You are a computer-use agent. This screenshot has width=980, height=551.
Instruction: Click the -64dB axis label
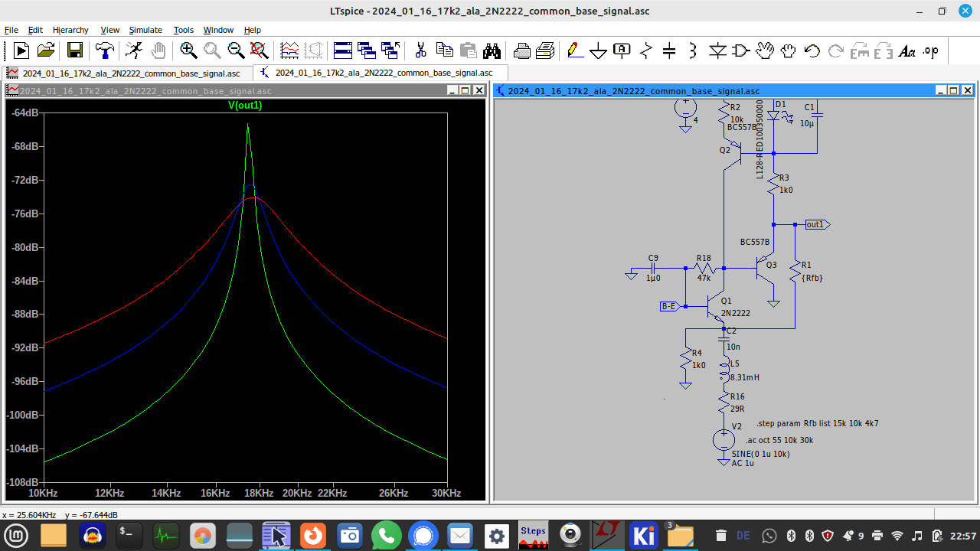coord(26,113)
